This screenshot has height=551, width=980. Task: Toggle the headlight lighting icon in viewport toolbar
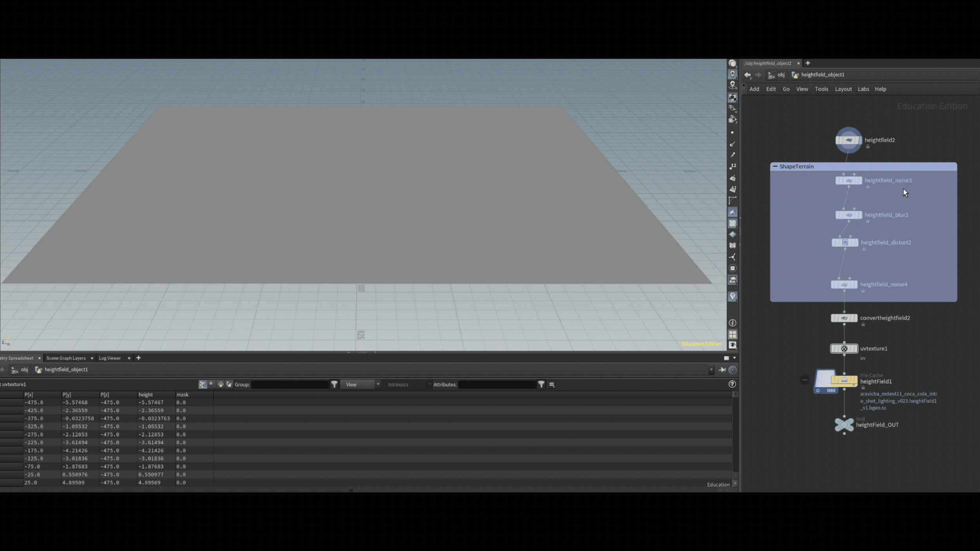click(732, 74)
